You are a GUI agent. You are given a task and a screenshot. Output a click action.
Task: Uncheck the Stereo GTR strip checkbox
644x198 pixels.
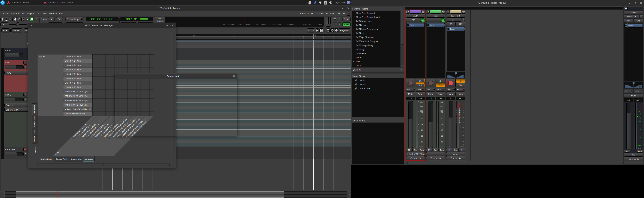pyautogui.click(x=355, y=88)
